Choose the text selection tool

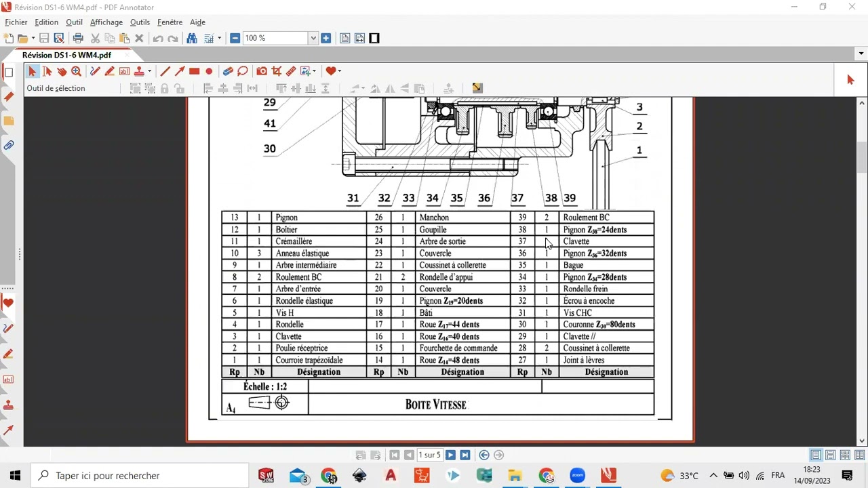[x=47, y=71]
